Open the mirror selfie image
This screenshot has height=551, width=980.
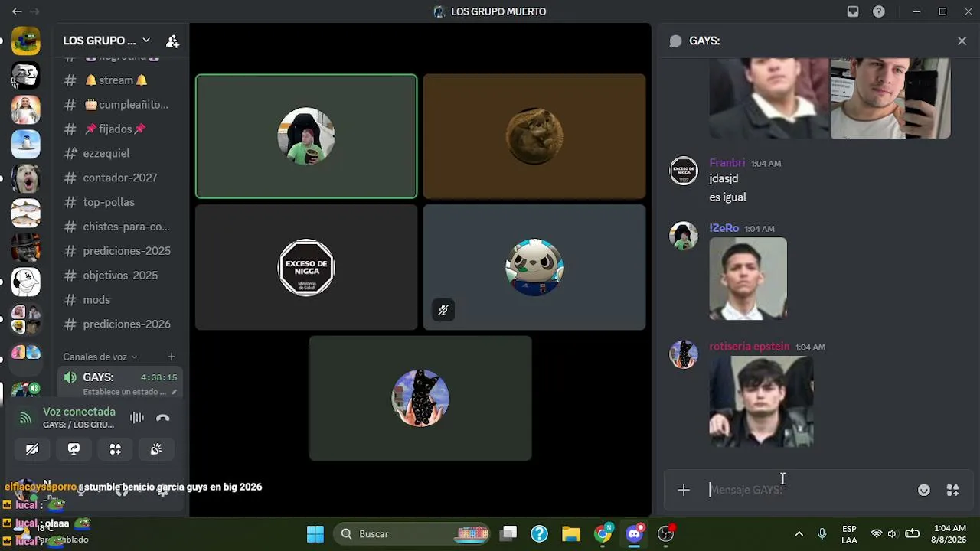pos(890,98)
